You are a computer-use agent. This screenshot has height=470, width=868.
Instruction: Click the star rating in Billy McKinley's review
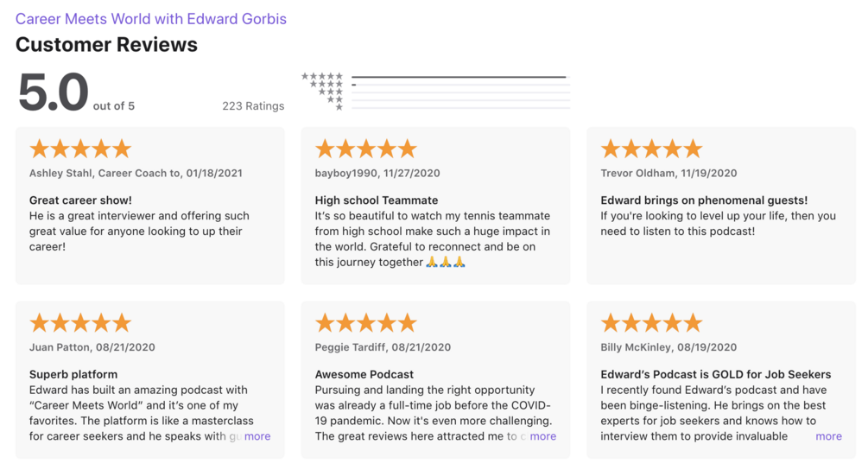pos(651,323)
